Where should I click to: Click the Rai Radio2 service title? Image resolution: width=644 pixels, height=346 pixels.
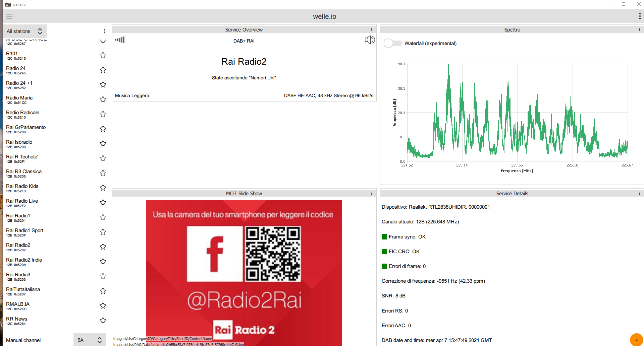(x=244, y=62)
